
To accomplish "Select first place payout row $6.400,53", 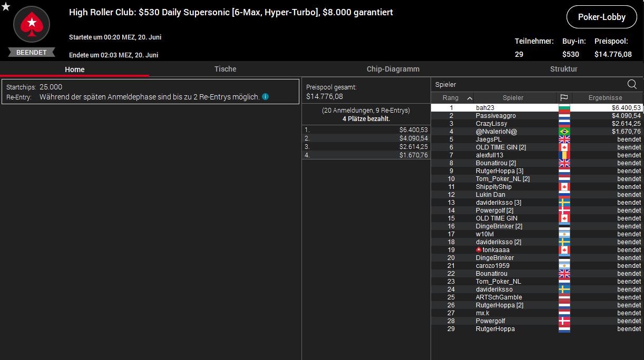I will [366, 129].
